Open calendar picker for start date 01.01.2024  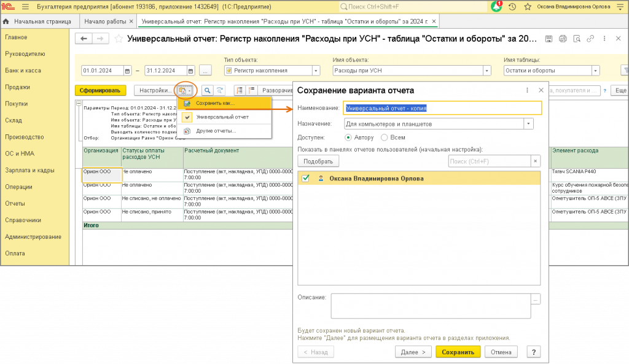click(127, 71)
